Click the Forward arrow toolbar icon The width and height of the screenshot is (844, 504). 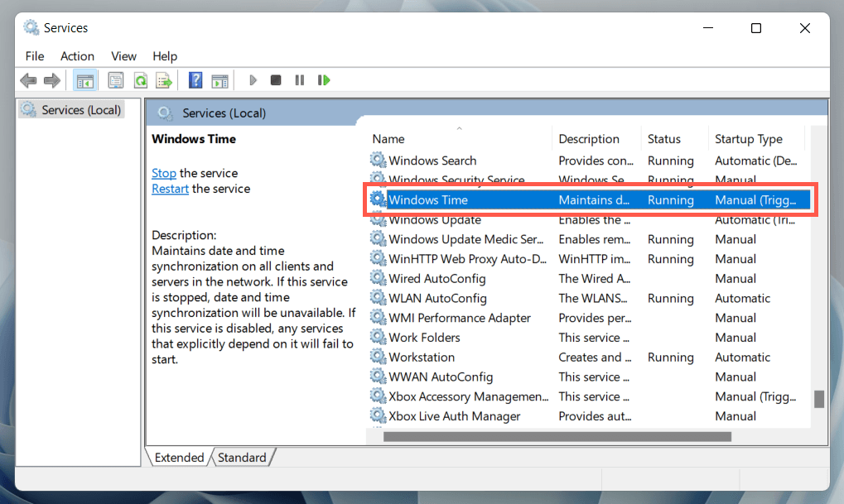pyautogui.click(x=51, y=80)
